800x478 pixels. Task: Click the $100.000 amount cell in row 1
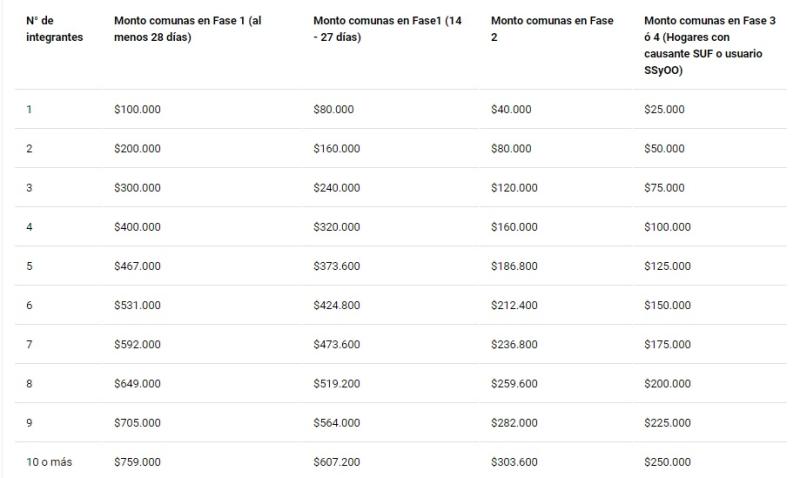[137, 110]
